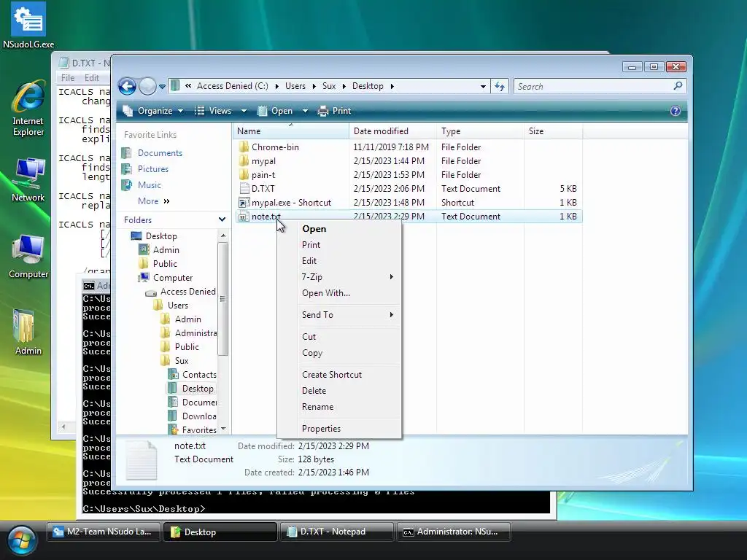Screen dimensions: 747x560
Task: Open the Views dropdown arrow
Action: [244, 111]
